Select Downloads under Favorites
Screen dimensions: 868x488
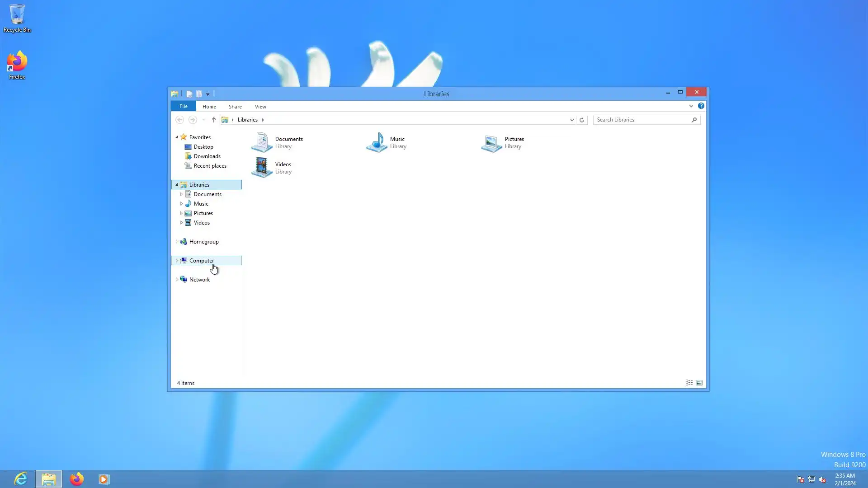pos(207,156)
